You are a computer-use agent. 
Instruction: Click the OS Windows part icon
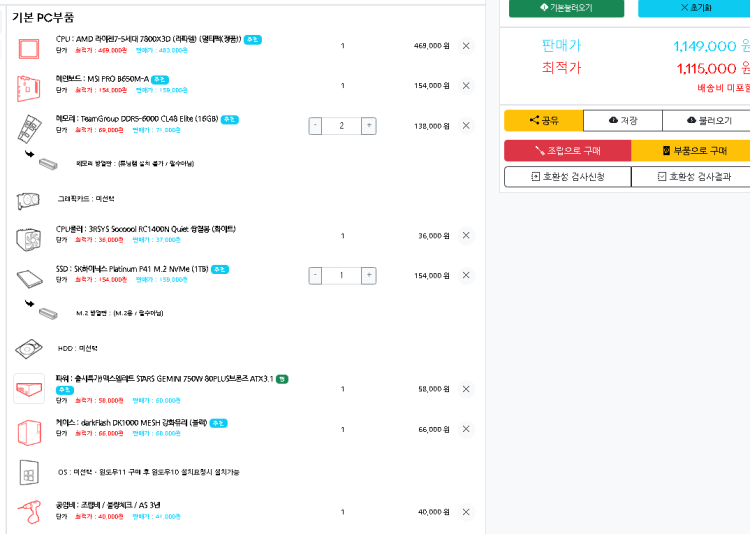[29, 473]
